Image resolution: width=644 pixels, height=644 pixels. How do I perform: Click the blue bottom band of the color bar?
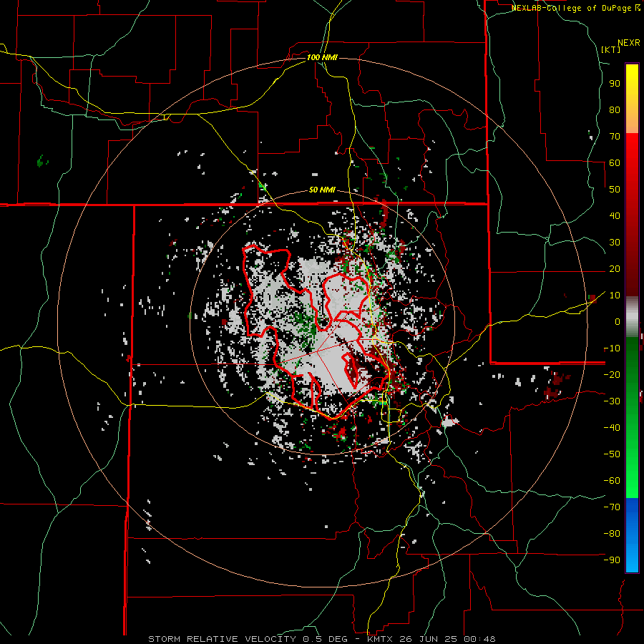click(632, 535)
